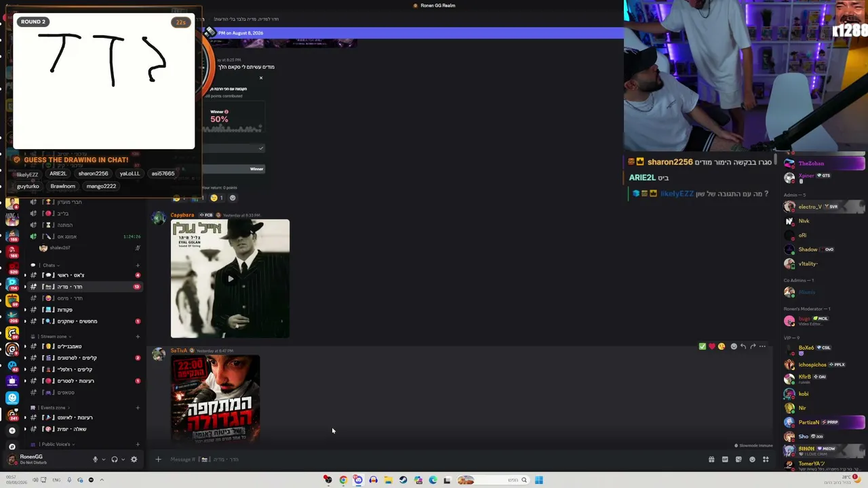Mute the microphone in the user panel

tap(95, 460)
